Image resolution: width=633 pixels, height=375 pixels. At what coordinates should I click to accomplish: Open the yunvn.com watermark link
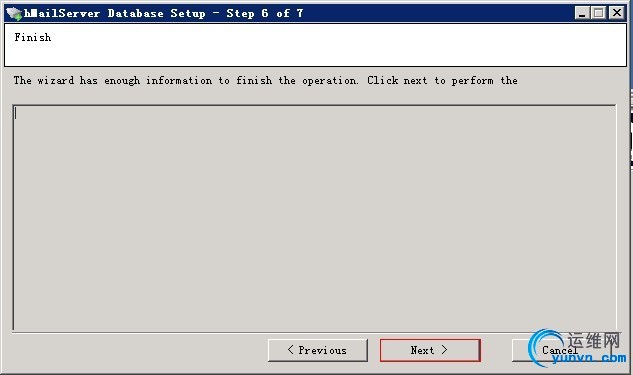(x=589, y=358)
